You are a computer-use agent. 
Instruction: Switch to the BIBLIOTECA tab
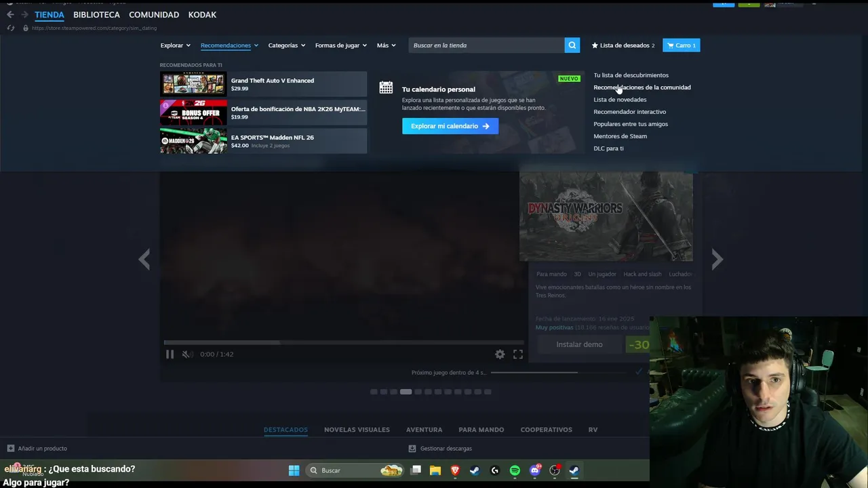(x=96, y=15)
